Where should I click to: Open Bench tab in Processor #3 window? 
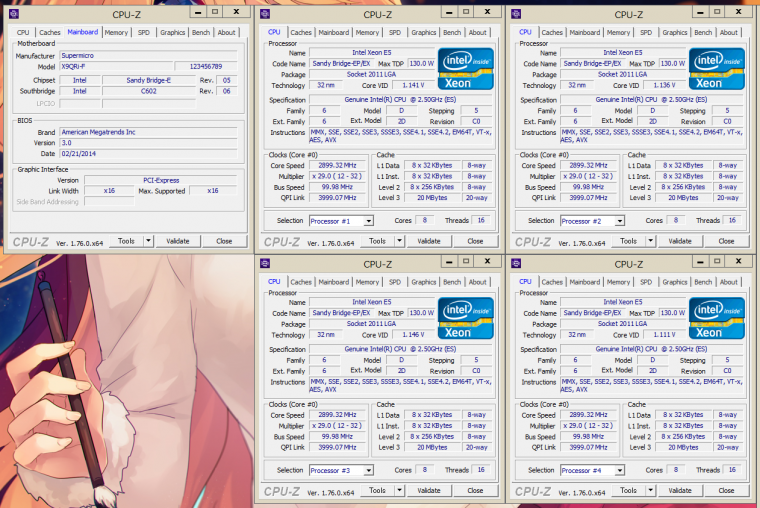[452, 282]
